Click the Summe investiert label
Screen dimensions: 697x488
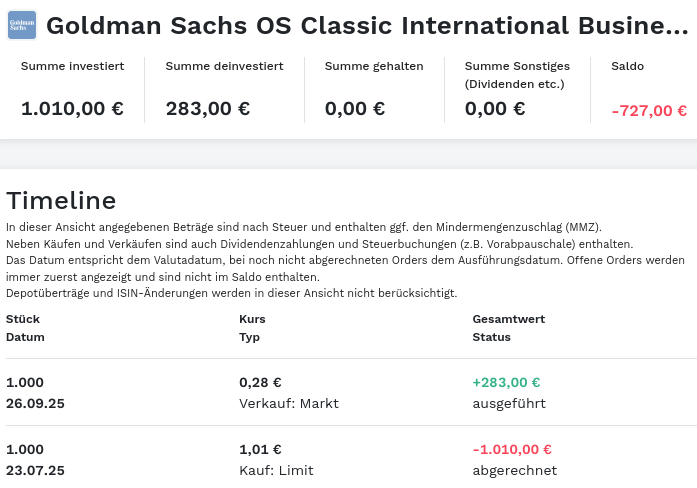72,66
